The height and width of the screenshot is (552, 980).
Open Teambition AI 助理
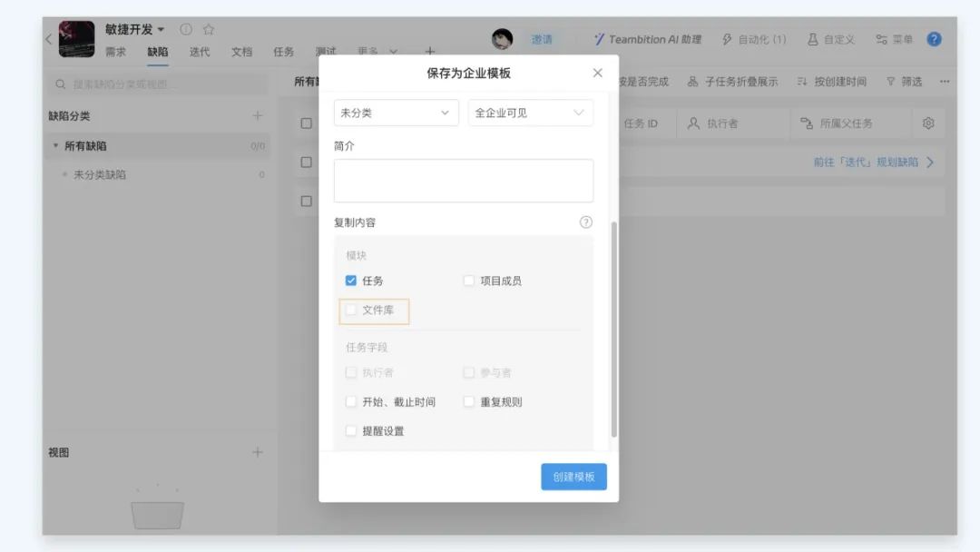(647, 40)
